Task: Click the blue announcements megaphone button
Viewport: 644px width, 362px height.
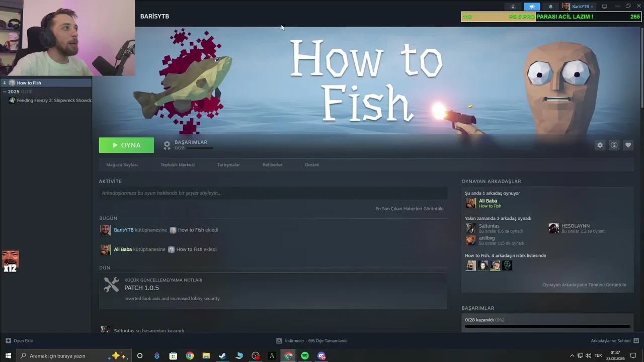Action: (532, 7)
